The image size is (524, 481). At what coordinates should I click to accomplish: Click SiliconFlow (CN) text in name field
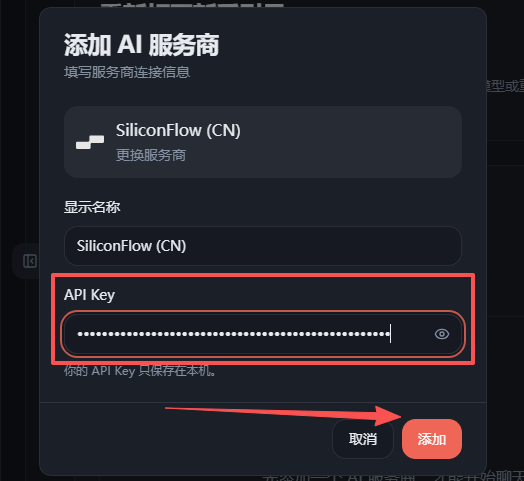click(131, 246)
